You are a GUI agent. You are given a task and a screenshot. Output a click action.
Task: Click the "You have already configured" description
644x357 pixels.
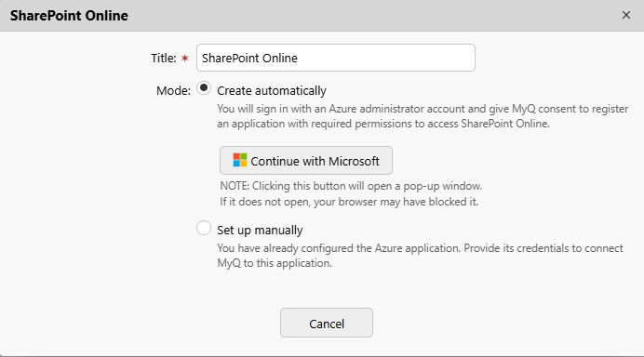(x=420, y=256)
